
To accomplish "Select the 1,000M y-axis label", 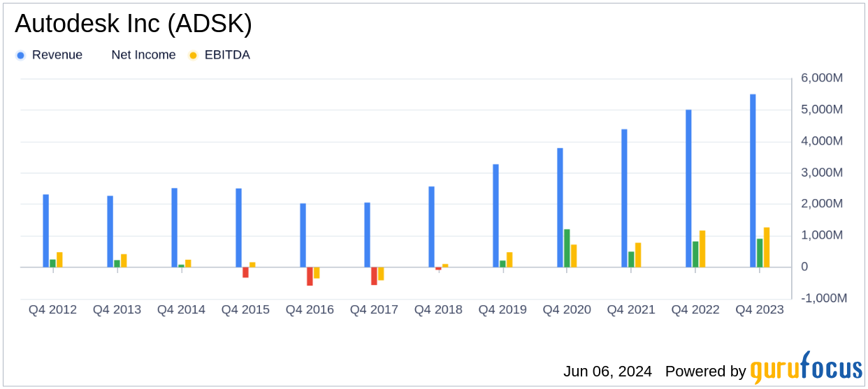I will [x=821, y=235].
